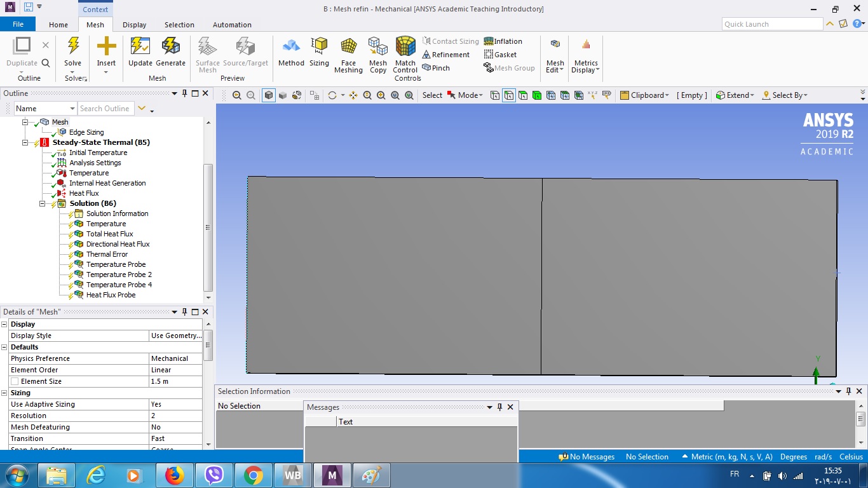This screenshot has height=488, width=868.
Task: Click the Outline tree vertical scrollbar
Action: [x=208, y=227]
